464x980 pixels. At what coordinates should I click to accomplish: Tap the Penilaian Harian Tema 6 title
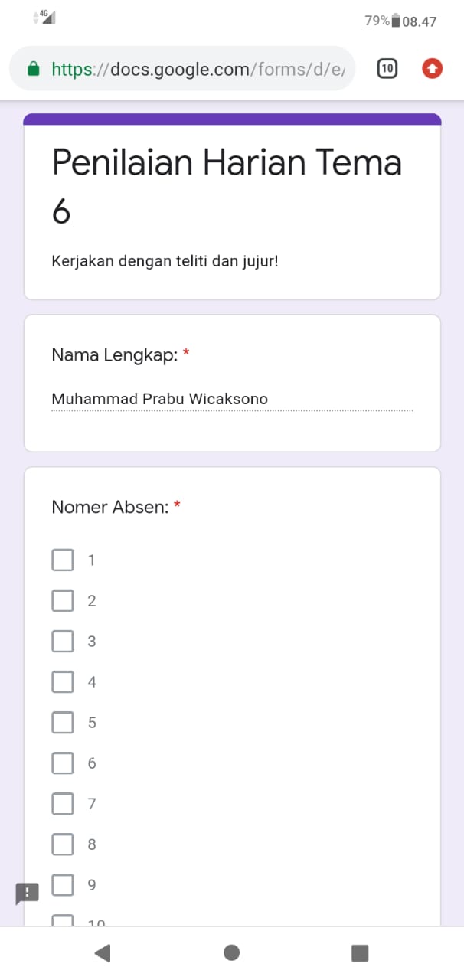coord(227,186)
